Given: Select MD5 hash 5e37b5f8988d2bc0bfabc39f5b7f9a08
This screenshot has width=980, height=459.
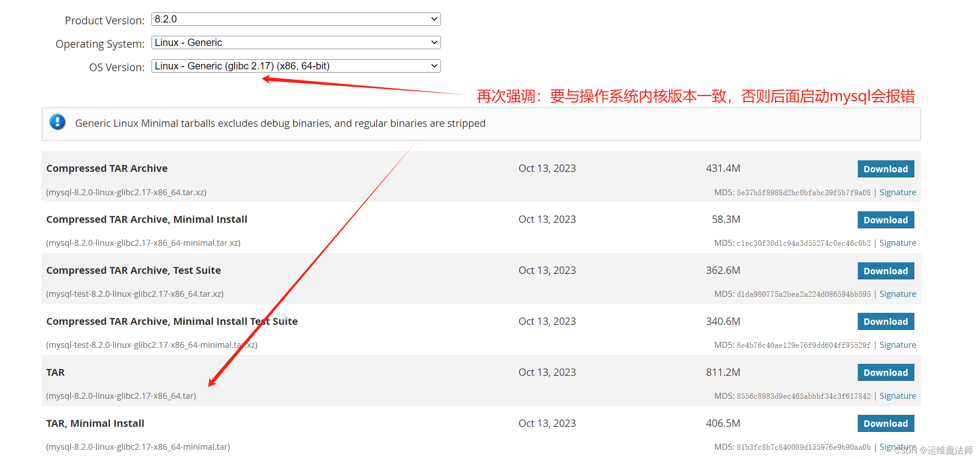Looking at the screenshot, I should pos(804,193).
